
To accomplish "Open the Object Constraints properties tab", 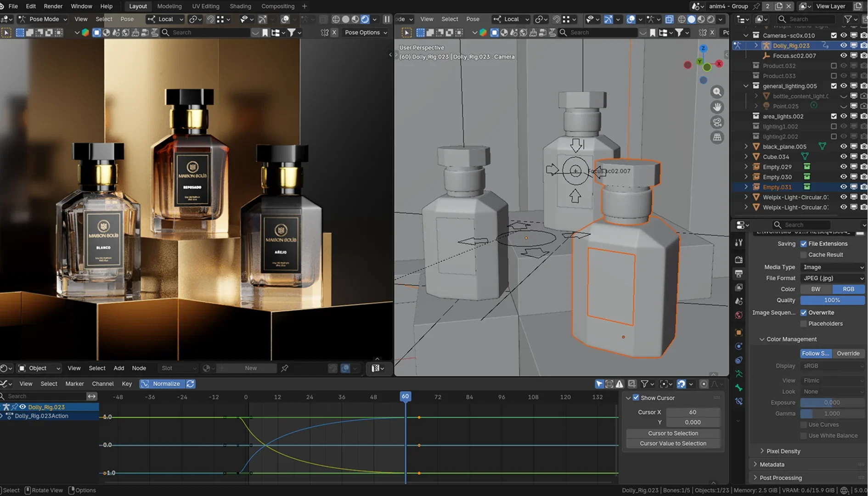I will tap(738, 360).
